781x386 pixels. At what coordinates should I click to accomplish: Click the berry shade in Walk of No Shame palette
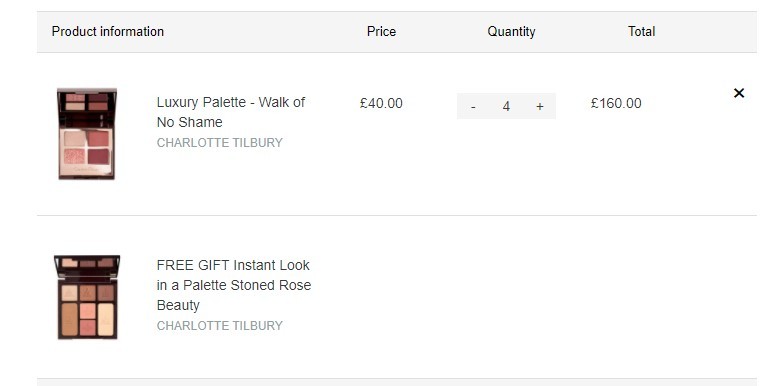pyautogui.click(x=98, y=156)
